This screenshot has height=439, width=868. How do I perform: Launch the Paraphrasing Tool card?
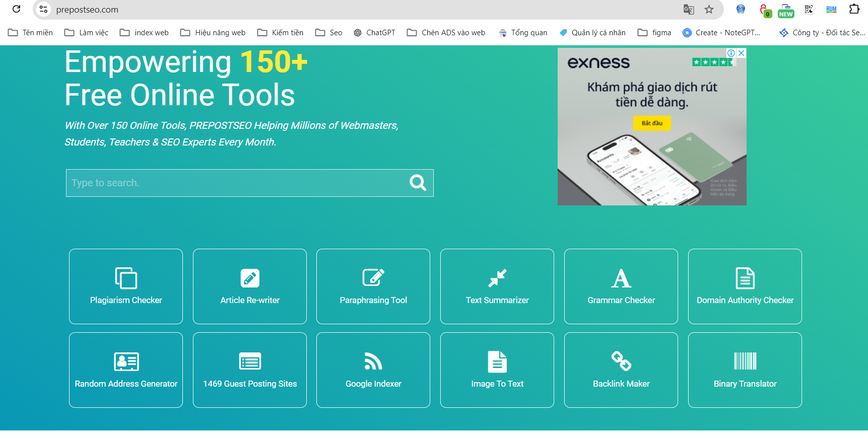pos(373,286)
